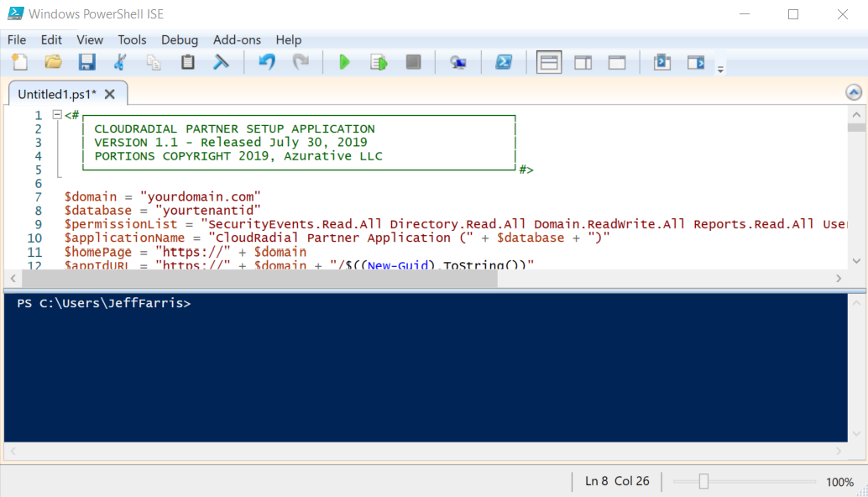The width and height of the screenshot is (868, 497).
Task: Click the 100% zoom level label
Action: (x=839, y=482)
